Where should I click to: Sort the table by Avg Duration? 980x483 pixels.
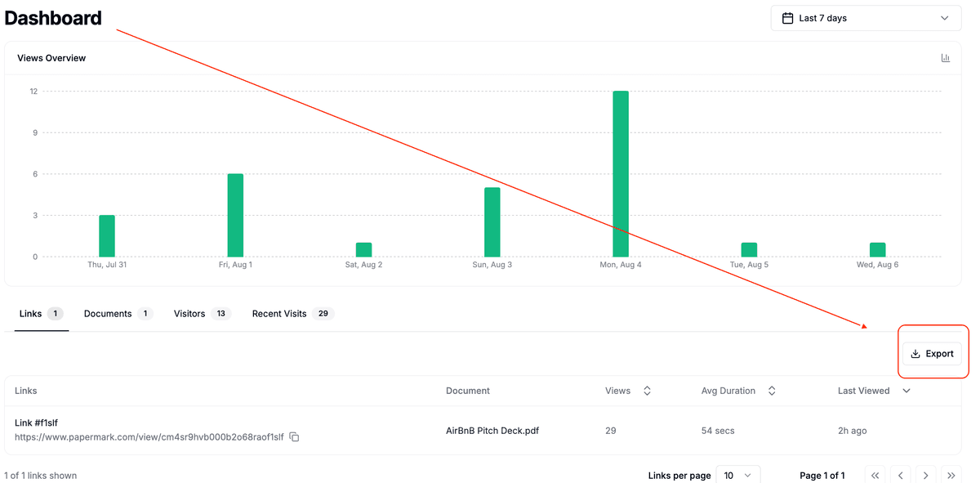pos(772,391)
